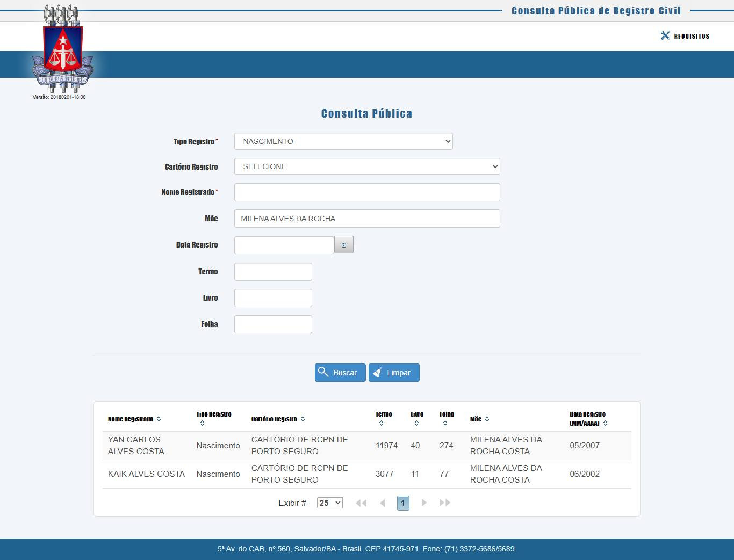Sort table by Termo column arrows

point(381,423)
